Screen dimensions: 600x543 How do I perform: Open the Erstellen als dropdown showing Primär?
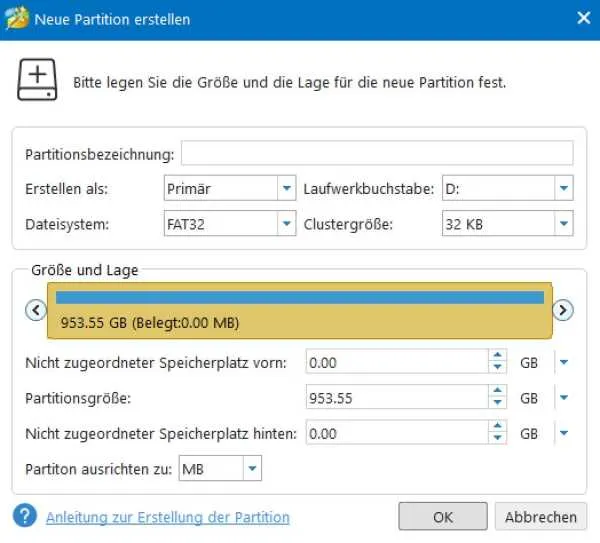point(287,188)
